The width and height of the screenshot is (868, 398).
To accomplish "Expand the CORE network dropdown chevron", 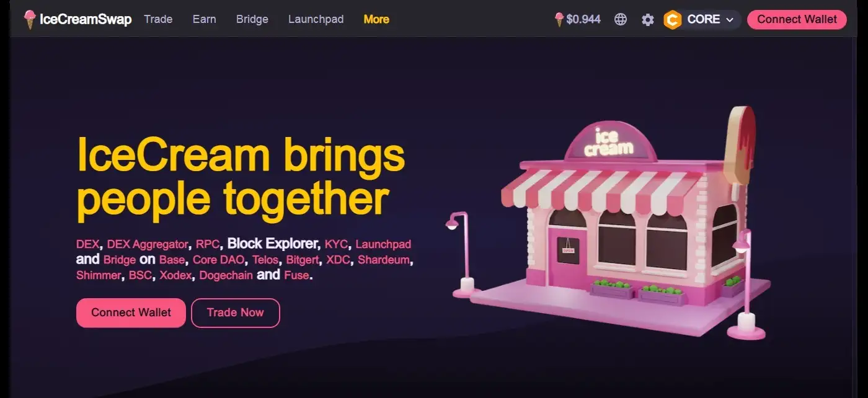I will pyautogui.click(x=730, y=20).
